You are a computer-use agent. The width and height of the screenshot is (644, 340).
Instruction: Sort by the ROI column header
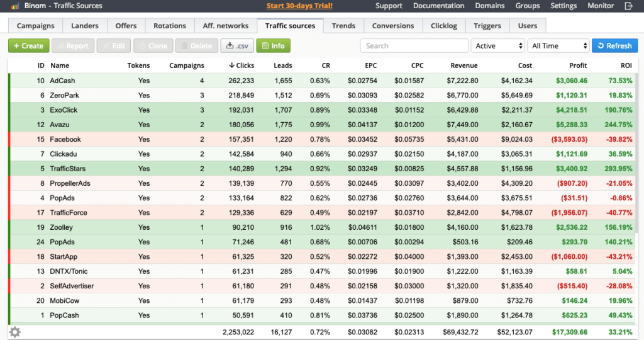[x=626, y=65]
